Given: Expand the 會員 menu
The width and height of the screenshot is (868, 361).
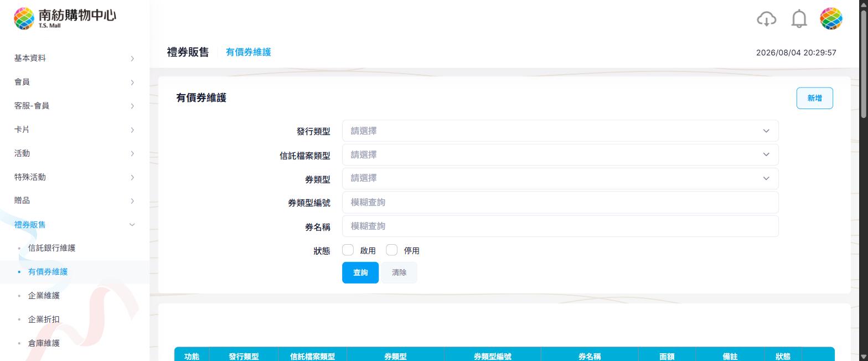Looking at the screenshot, I should point(75,82).
